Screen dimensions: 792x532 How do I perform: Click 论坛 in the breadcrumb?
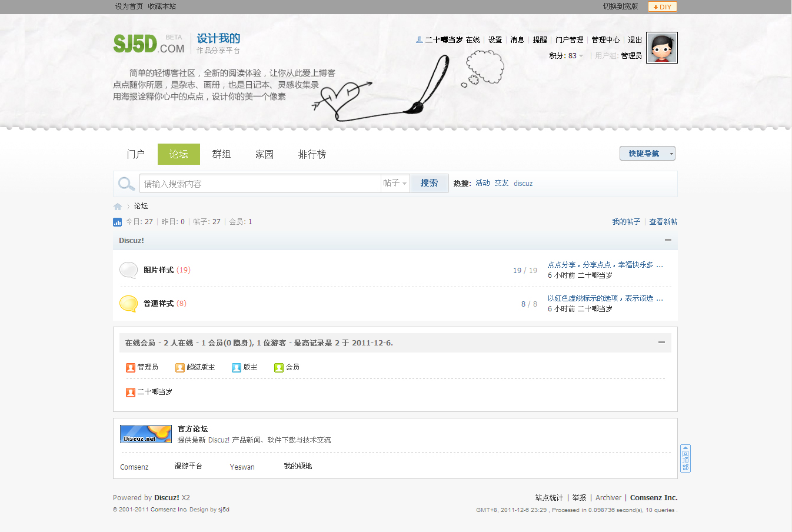click(x=141, y=206)
